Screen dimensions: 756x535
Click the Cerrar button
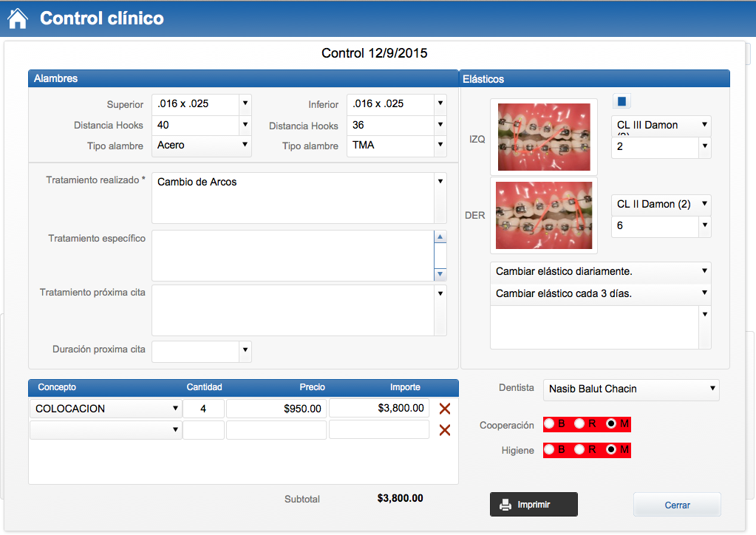[677, 505]
